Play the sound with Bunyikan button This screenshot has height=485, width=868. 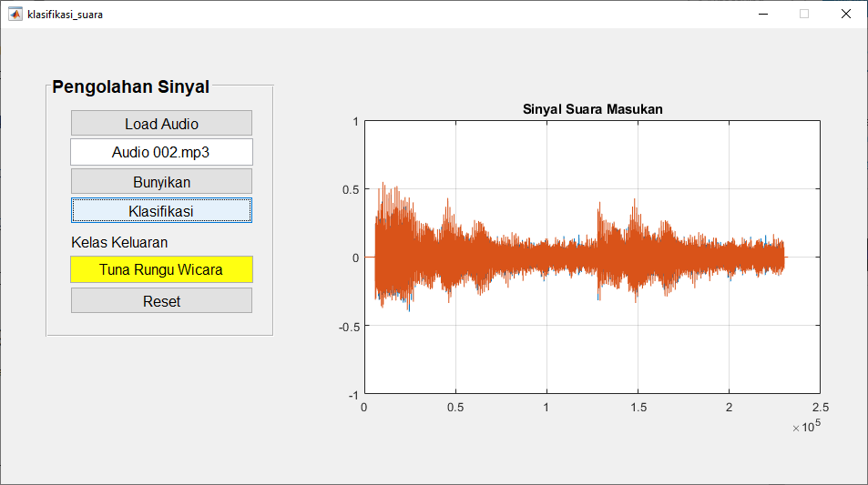[x=161, y=181]
